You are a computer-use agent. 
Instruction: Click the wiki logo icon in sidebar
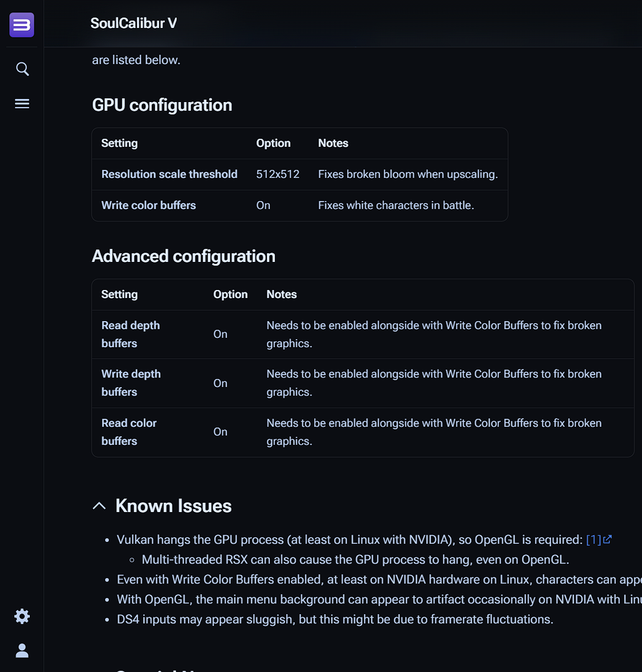pyautogui.click(x=22, y=25)
